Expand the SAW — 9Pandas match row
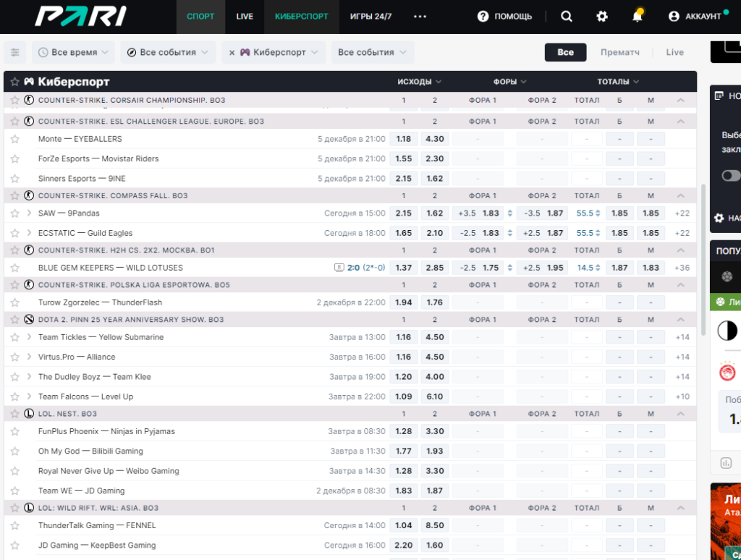This screenshot has width=741, height=560. 29,213
